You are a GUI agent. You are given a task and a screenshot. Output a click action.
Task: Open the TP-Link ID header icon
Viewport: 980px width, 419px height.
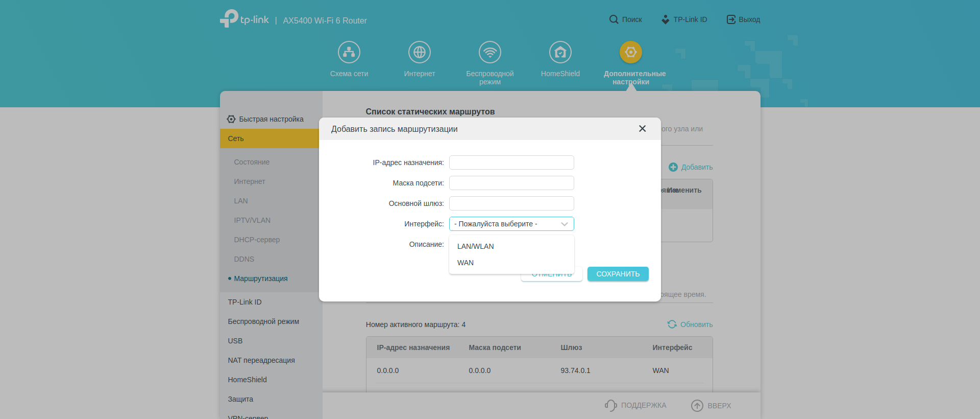[x=665, y=19]
